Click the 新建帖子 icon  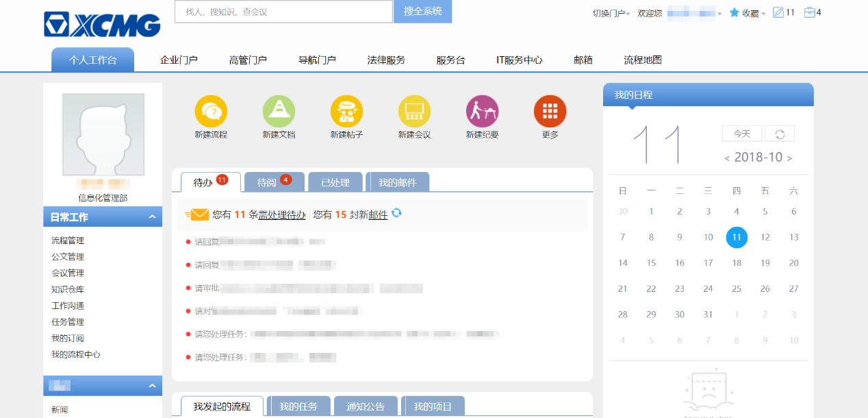(346, 111)
